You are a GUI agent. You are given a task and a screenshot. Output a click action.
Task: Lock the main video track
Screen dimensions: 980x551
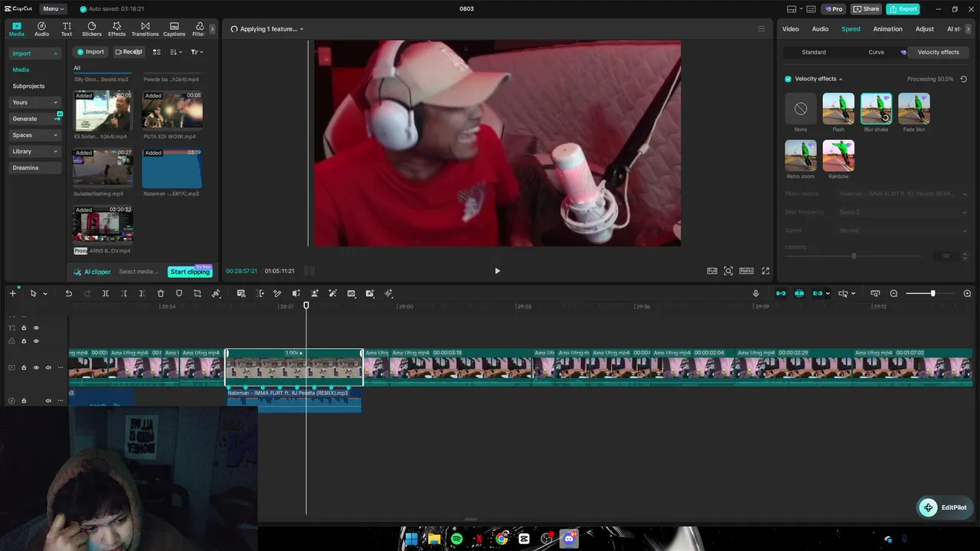[x=24, y=367]
